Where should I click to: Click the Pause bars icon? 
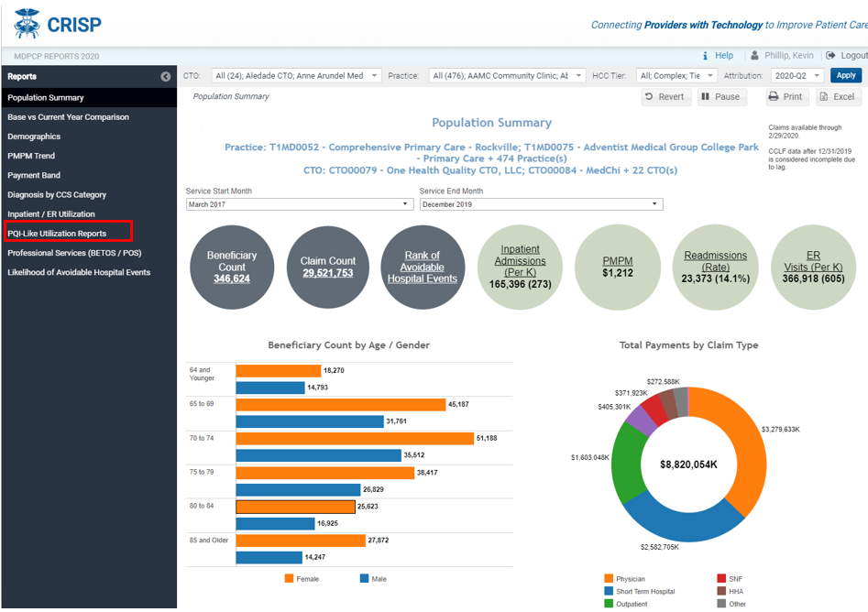[705, 96]
